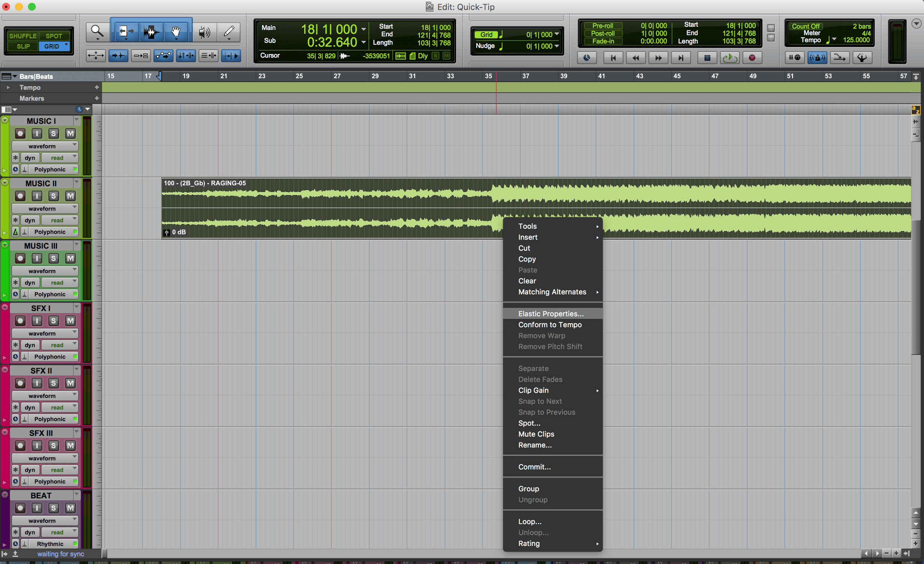Image resolution: width=924 pixels, height=564 pixels.
Task: Enable Spot edit mode
Action: point(54,36)
